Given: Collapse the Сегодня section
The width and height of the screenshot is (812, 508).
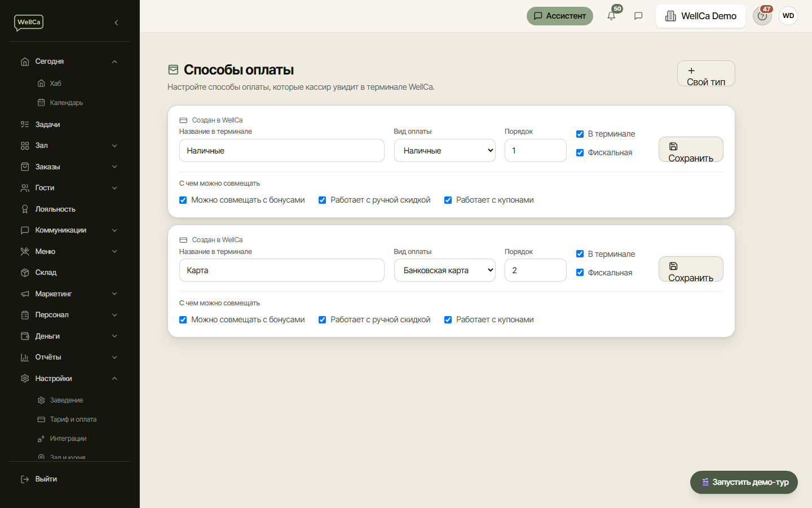Looking at the screenshot, I should click(x=114, y=62).
